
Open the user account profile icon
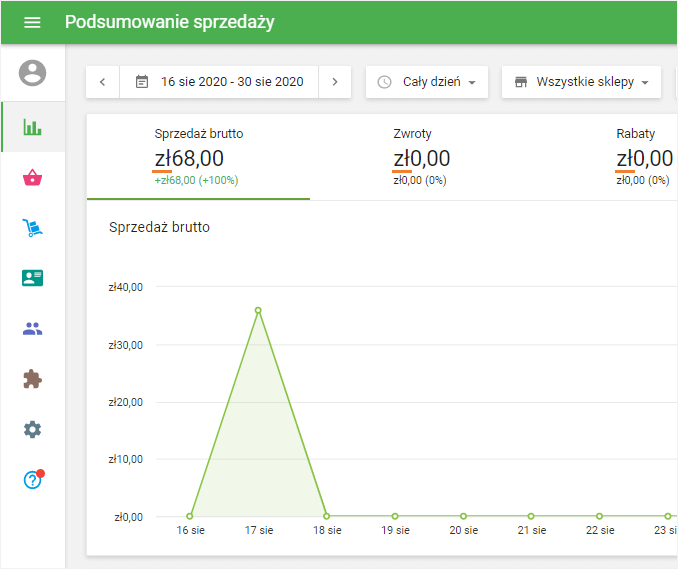click(x=33, y=73)
